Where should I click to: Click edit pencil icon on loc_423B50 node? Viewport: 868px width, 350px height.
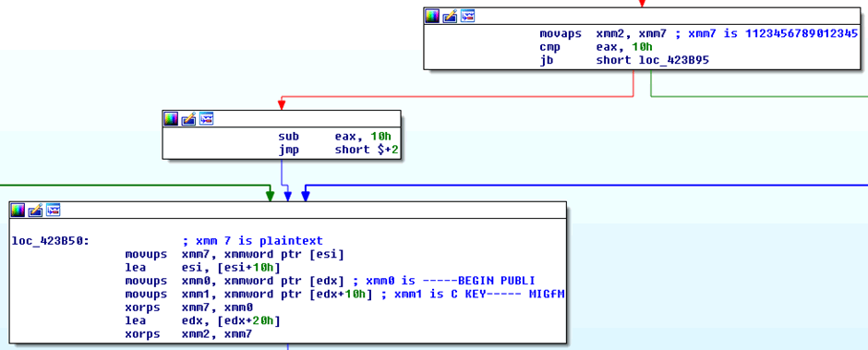[x=36, y=210]
